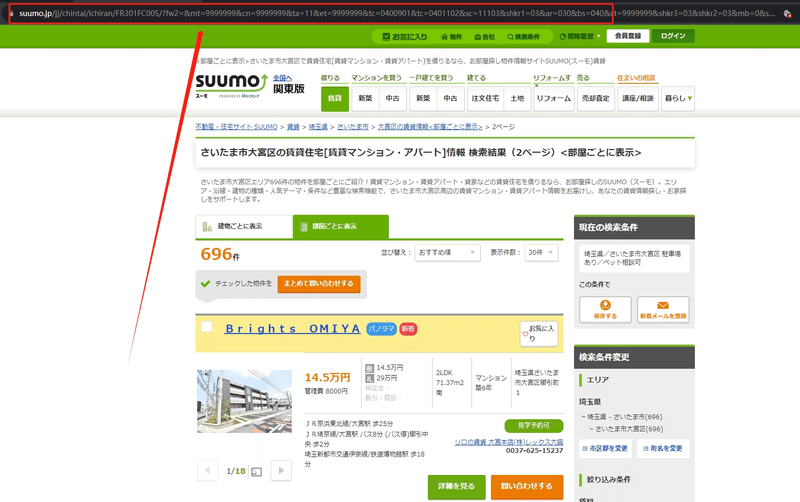Screen dimensions: 800x502
Task: Click 保存する search condition button
Action: (605, 310)
